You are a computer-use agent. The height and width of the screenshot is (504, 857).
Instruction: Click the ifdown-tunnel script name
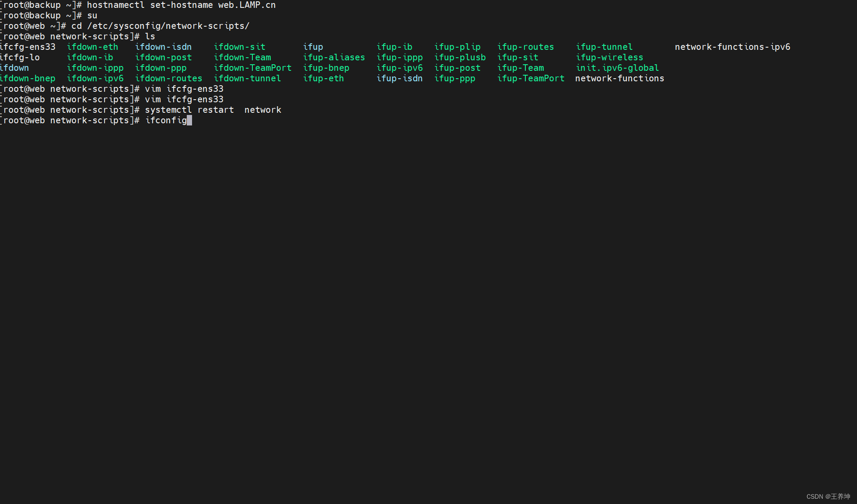tap(247, 78)
